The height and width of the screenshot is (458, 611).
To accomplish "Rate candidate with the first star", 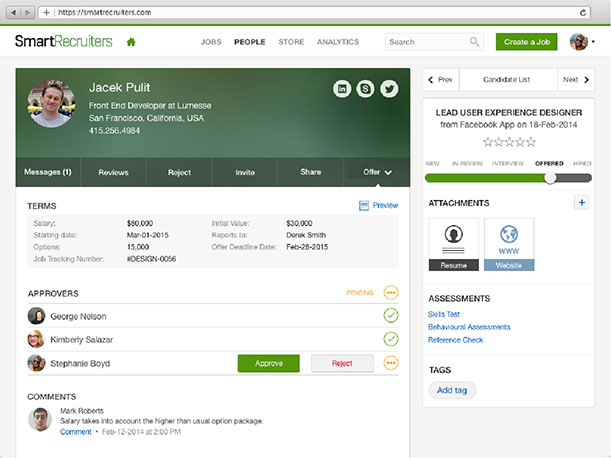I will click(x=487, y=141).
